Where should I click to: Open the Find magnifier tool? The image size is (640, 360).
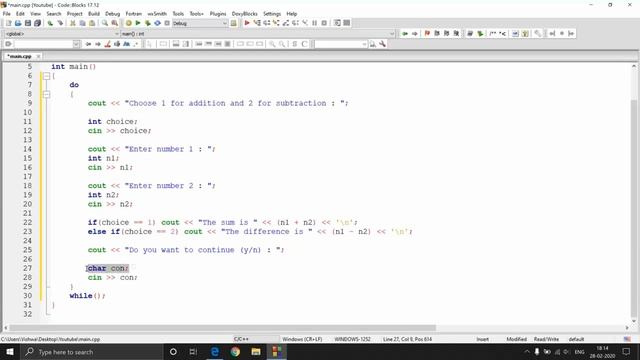coord(105,23)
